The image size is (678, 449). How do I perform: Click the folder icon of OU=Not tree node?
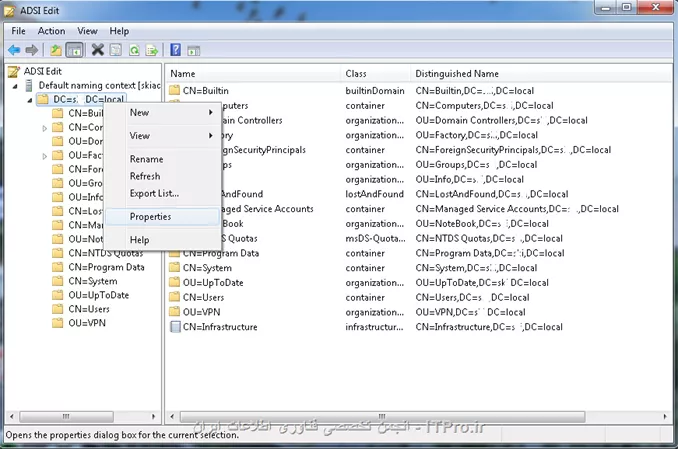(58, 239)
